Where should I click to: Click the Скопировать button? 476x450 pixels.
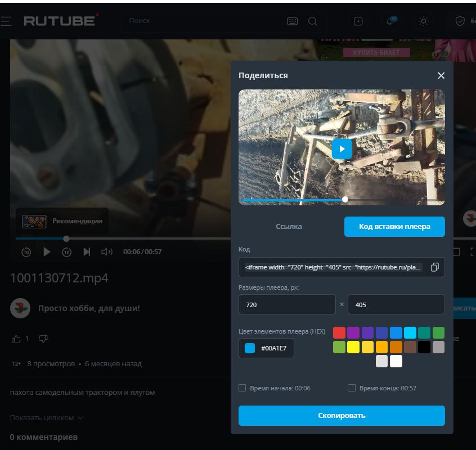[x=342, y=416]
